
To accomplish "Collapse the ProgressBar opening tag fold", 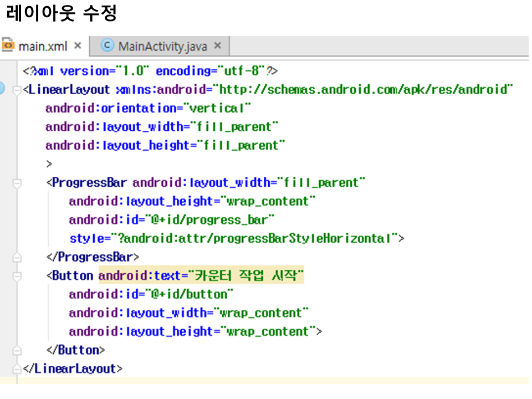I will [x=17, y=183].
